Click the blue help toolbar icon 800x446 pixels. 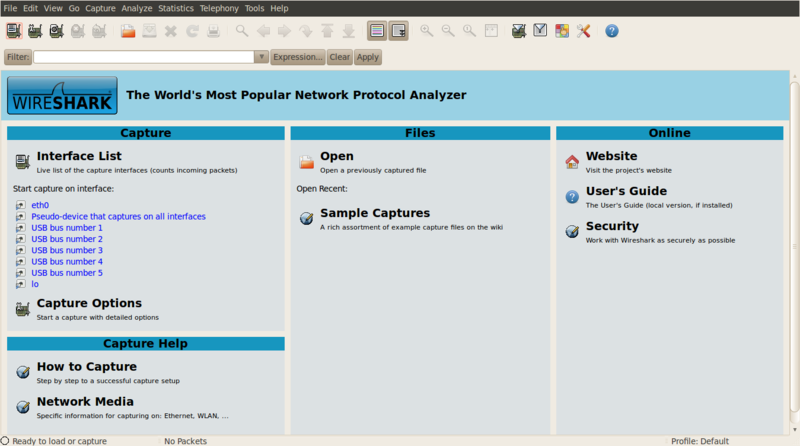point(612,31)
